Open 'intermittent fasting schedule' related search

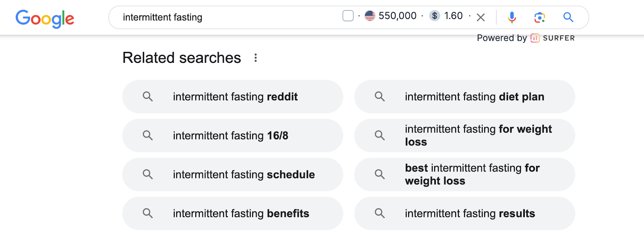pyautogui.click(x=244, y=175)
